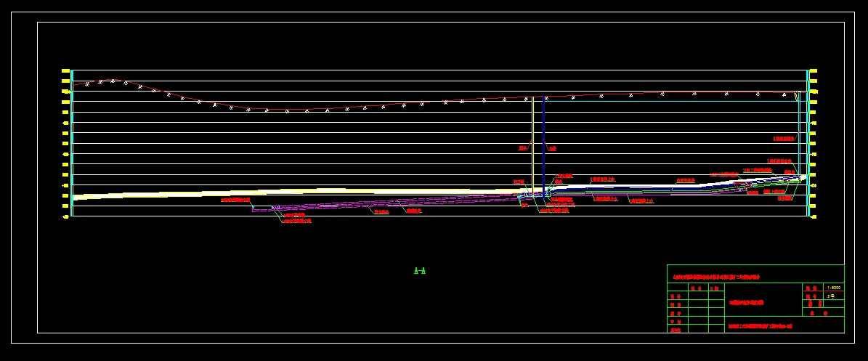
Task: Select the yellow vertical shaft line
Action: [532, 145]
